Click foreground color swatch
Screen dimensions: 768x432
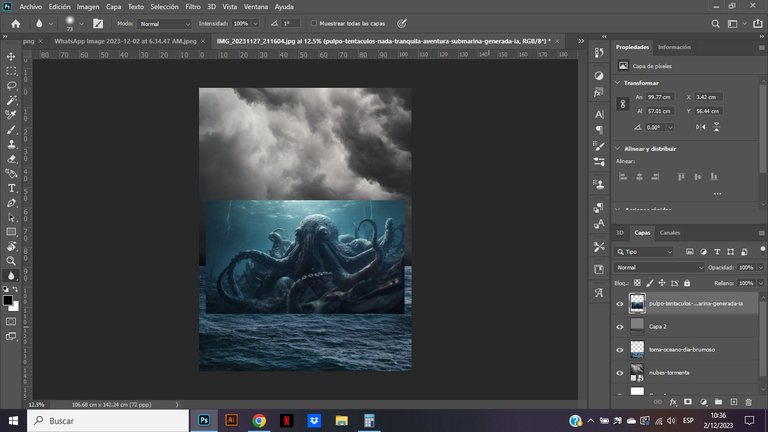[x=7, y=300]
